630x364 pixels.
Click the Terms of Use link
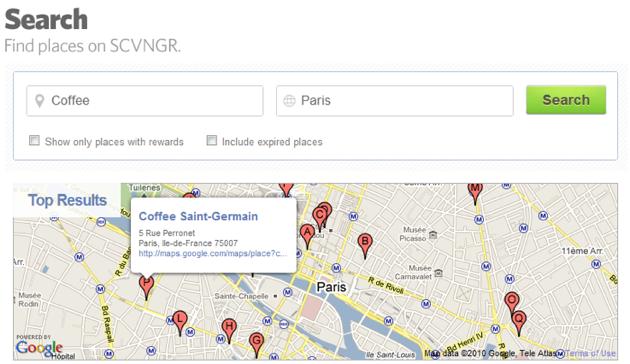[590, 354]
